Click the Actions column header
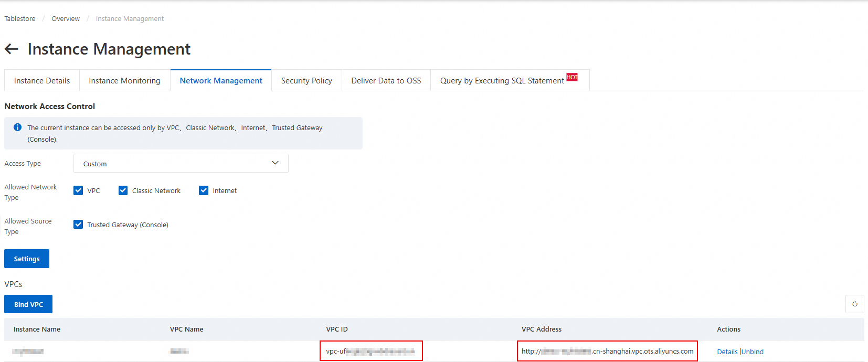Image resolution: width=868 pixels, height=362 pixels. pos(729,329)
